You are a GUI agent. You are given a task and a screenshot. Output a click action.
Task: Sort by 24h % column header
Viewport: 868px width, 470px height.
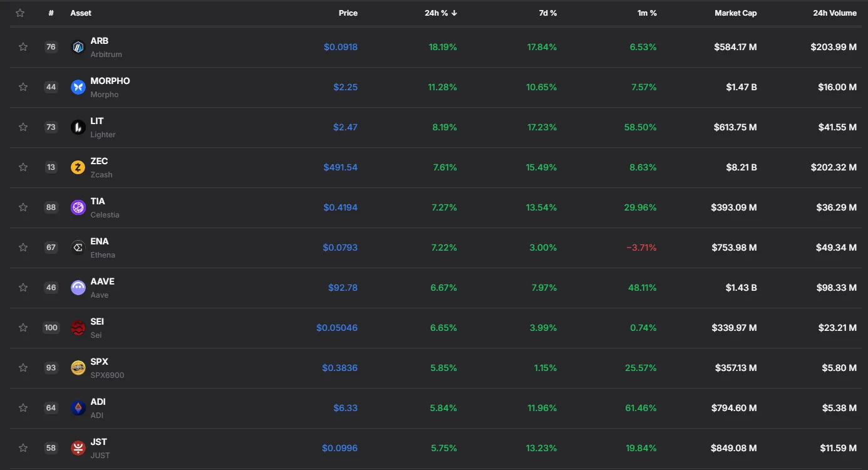point(441,13)
